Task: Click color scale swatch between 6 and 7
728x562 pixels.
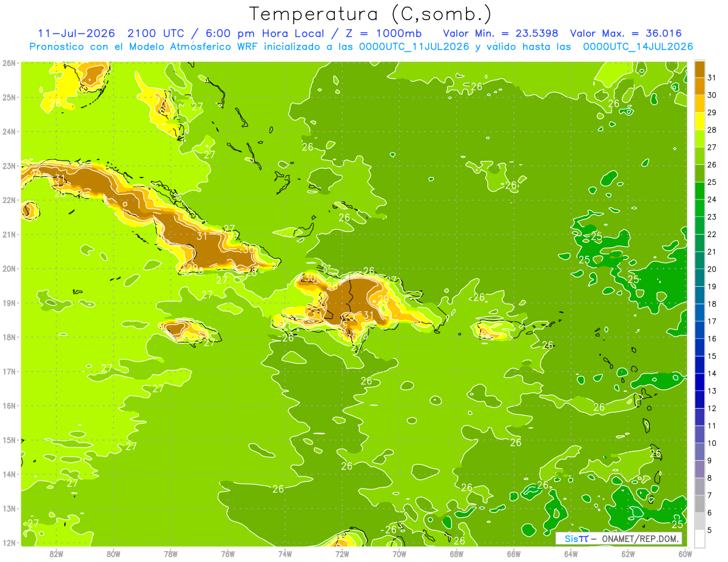Action: (x=700, y=504)
